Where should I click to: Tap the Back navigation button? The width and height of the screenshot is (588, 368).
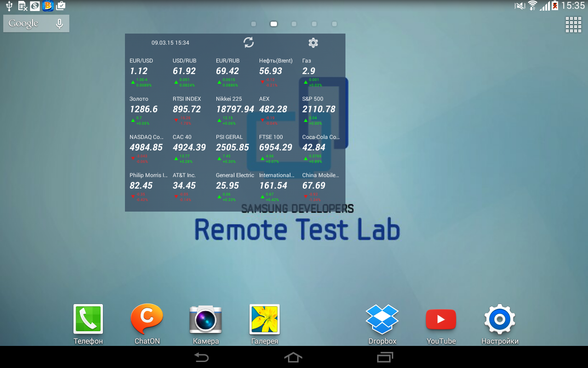coord(201,357)
